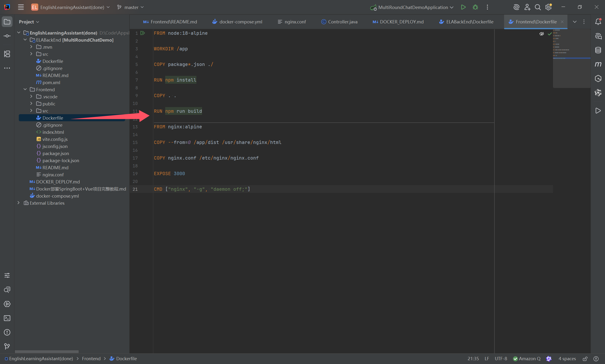Click the project panel horizontal scrollbar
This screenshot has width=605, height=364.
[47, 351]
